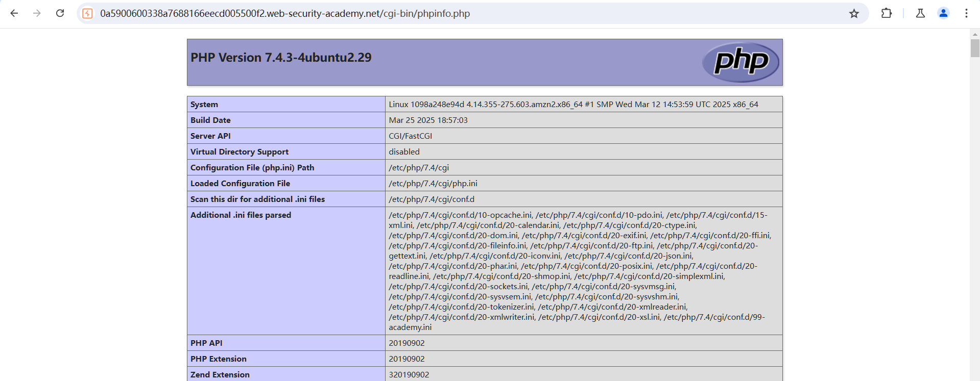The width and height of the screenshot is (980, 381).
Task: Open the Extensions puzzle icon
Action: pos(887,13)
